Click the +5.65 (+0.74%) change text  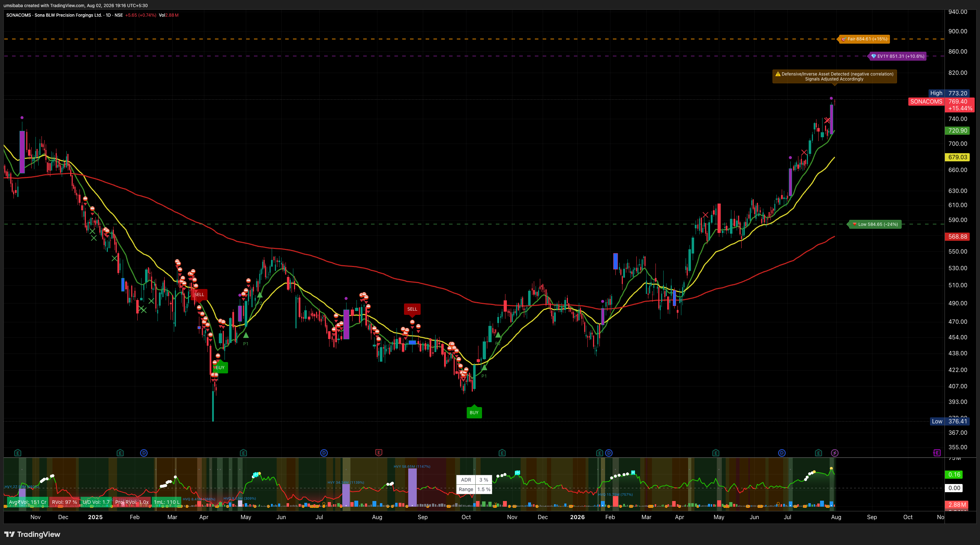(x=140, y=15)
